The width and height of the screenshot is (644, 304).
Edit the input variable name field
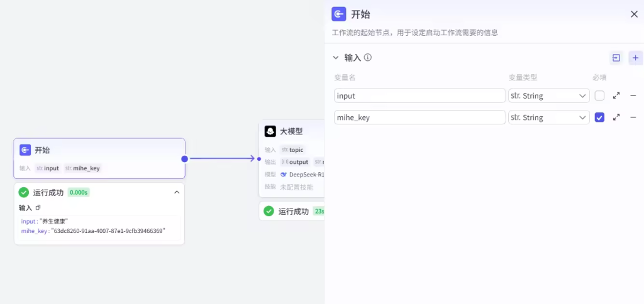pyautogui.click(x=419, y=95)
